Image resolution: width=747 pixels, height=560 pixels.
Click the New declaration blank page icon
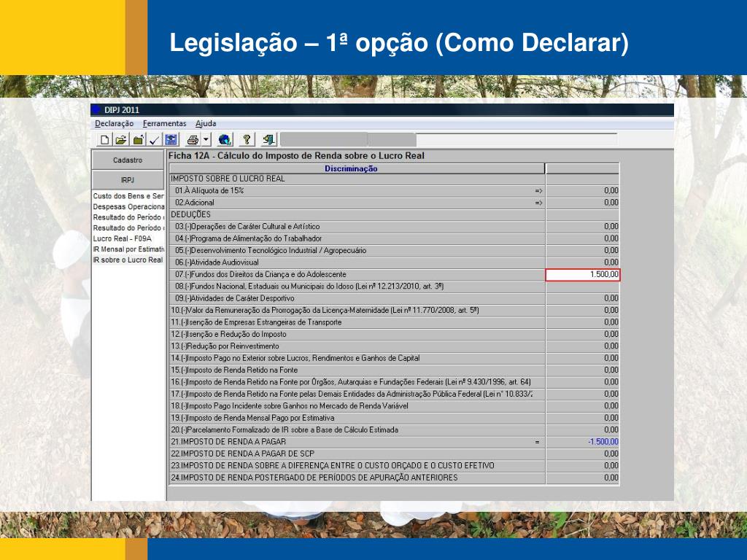(105, 139)
